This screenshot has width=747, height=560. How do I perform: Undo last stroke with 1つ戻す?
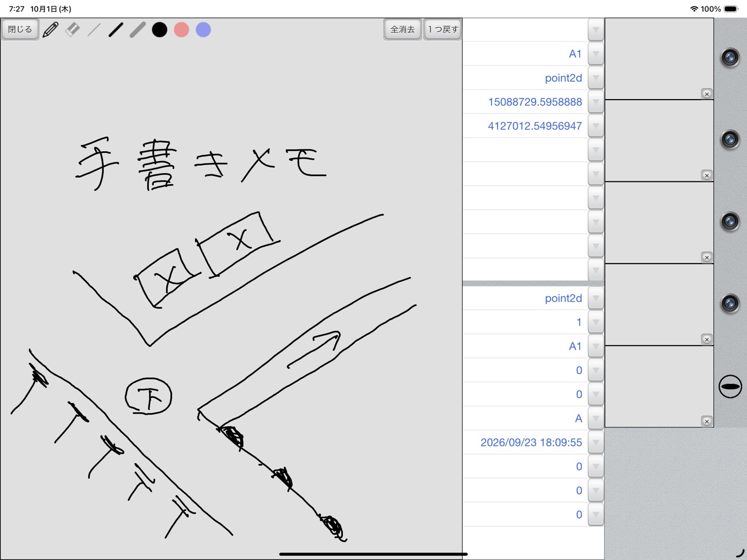[x=443, y=30]
